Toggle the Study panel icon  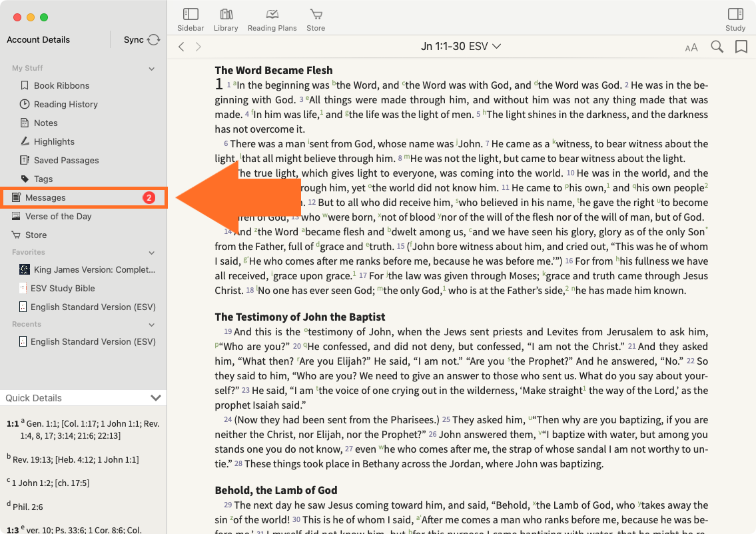coord(735,20)
